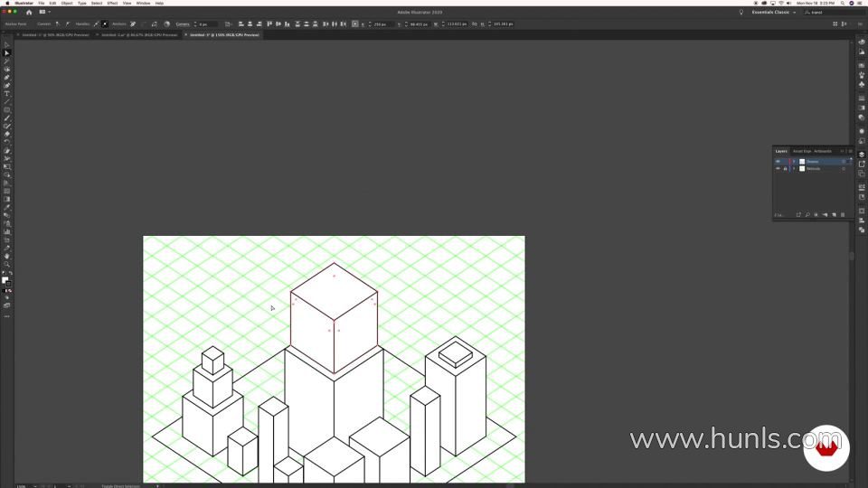
Task: Click the Fill color swatch
Action: pyautogui.click(x=5, y=280)
